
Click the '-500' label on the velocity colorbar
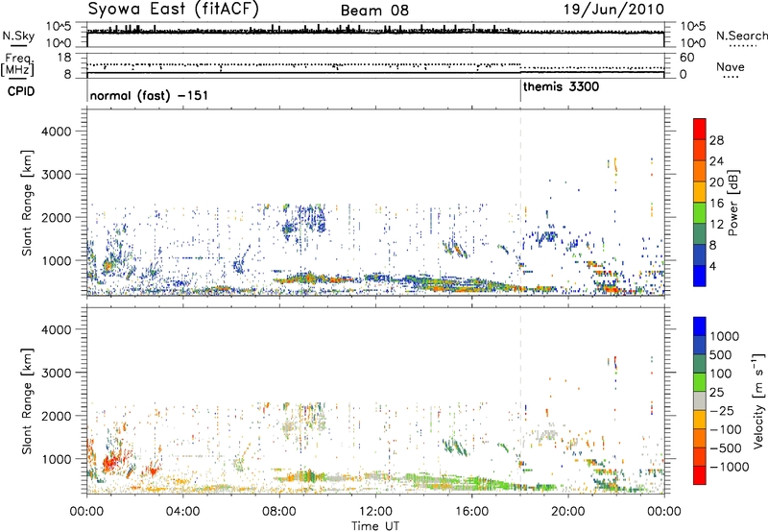(726, 447)
